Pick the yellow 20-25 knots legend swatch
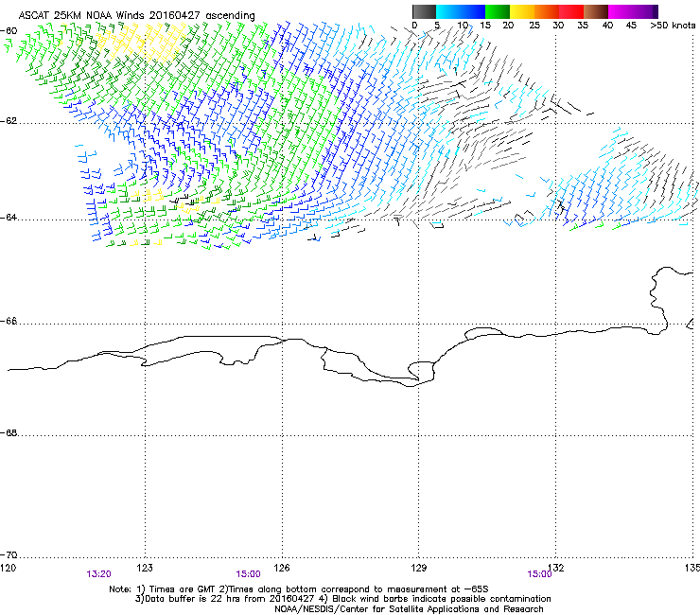Viewport: 700px width, 615px height. click(522, 11)
